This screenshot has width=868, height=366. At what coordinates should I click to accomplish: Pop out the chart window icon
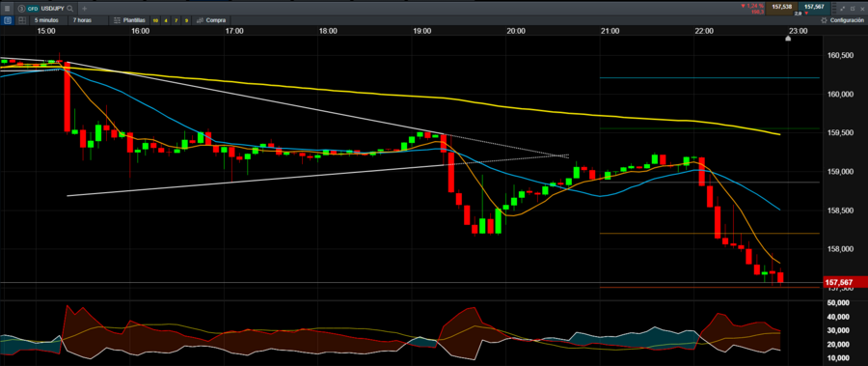852,9
